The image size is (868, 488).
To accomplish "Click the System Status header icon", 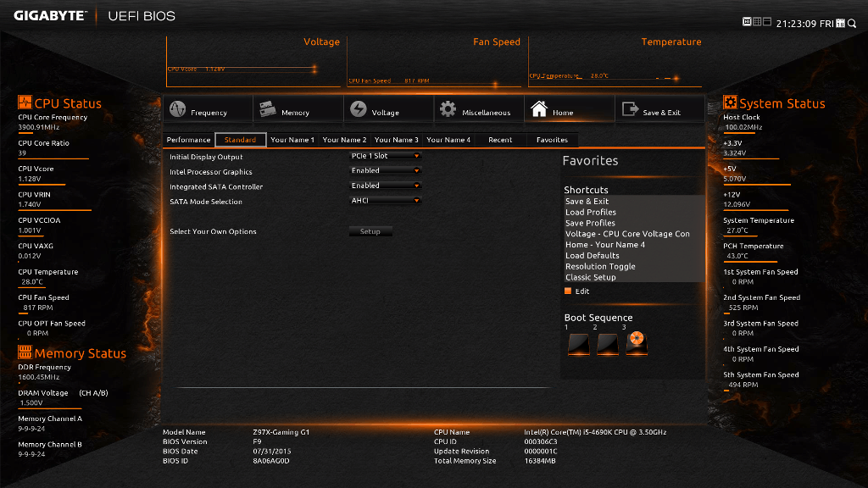I will (x=730, y=103).
